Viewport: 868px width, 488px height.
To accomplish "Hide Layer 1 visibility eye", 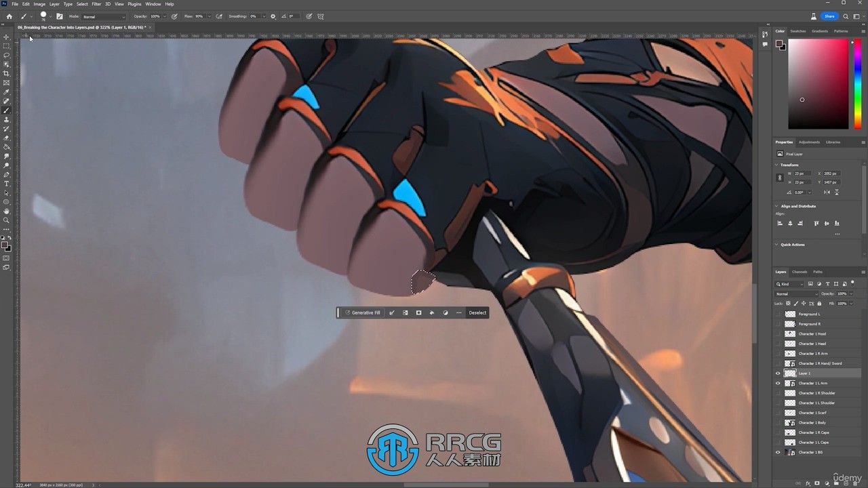I will [x=778, y=373].
